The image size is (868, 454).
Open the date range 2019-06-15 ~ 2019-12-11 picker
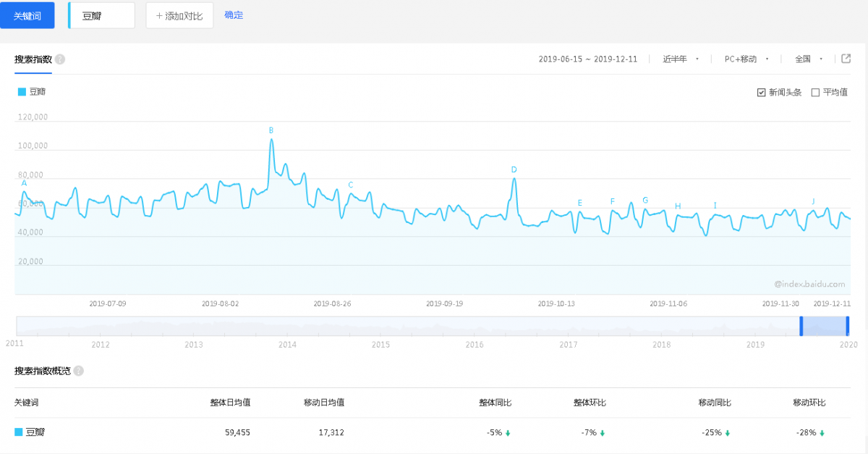588,59
